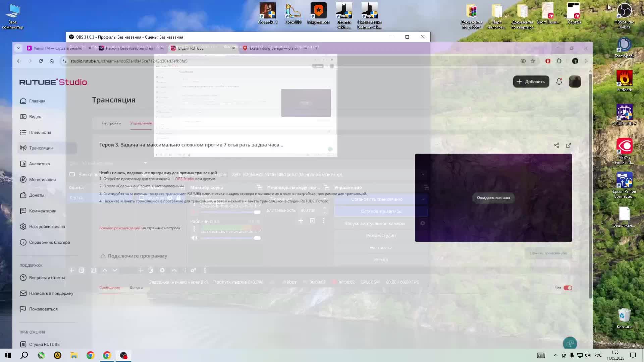Open the Документы по работе folder

tap(471, 16)
